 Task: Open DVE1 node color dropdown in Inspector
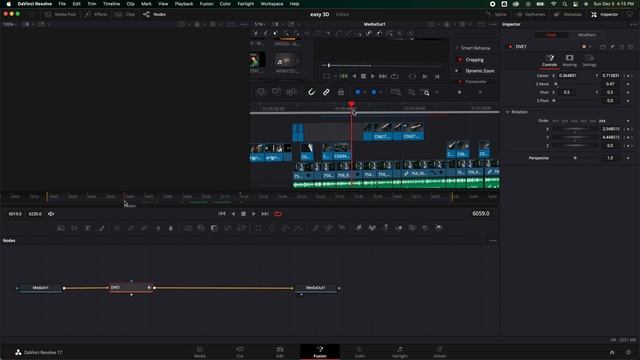click(587, 47)
